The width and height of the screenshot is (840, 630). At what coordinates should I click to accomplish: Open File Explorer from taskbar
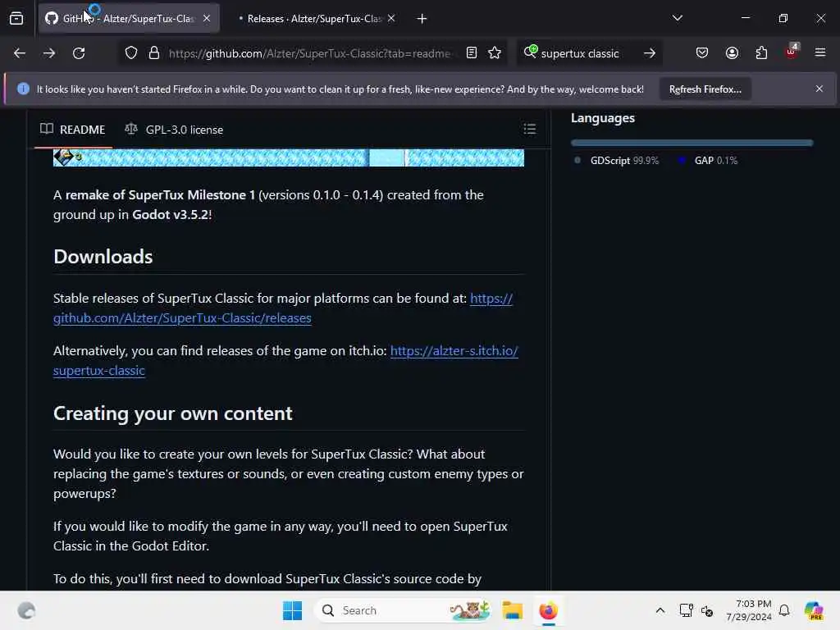click(x=512, y=610)
